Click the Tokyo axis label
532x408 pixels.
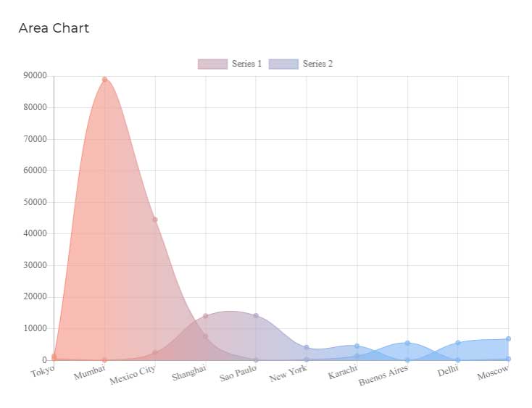(43, 371)
